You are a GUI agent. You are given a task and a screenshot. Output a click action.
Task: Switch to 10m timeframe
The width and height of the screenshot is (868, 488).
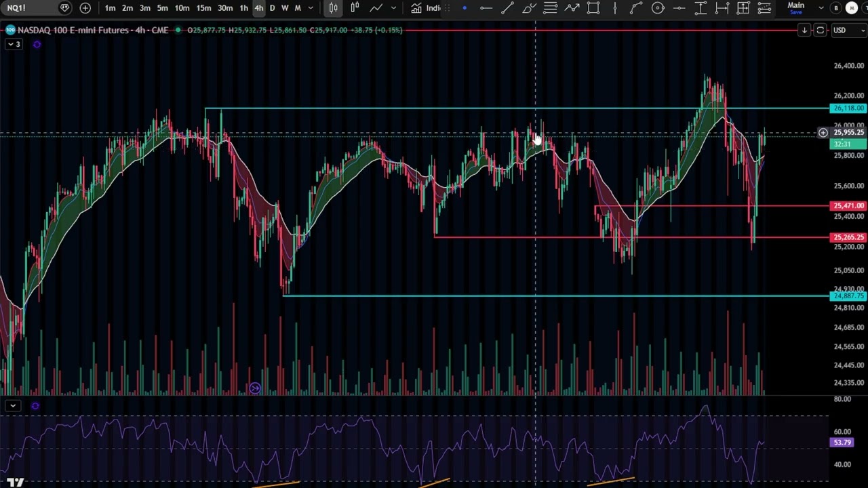coord(182,8)
